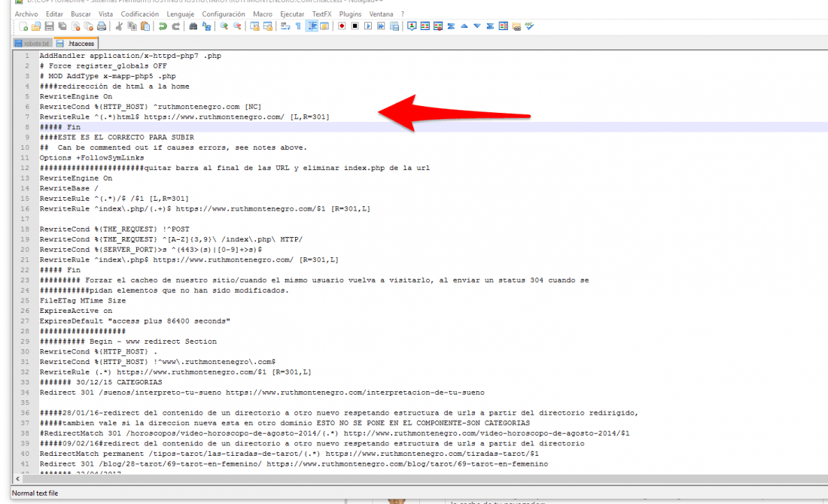Select the .htaccess tab

tap(76, 44)
